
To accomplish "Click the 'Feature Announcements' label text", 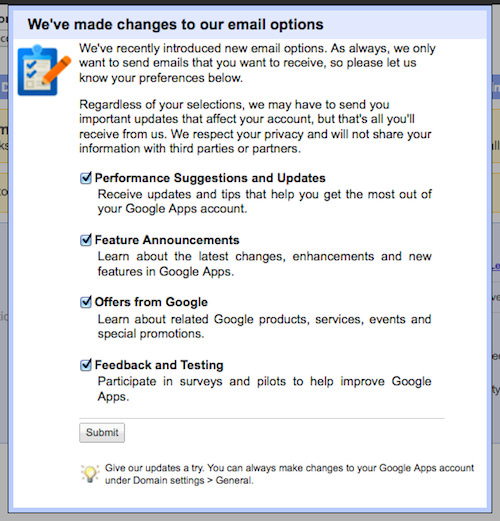I will [x=167, y=240].
